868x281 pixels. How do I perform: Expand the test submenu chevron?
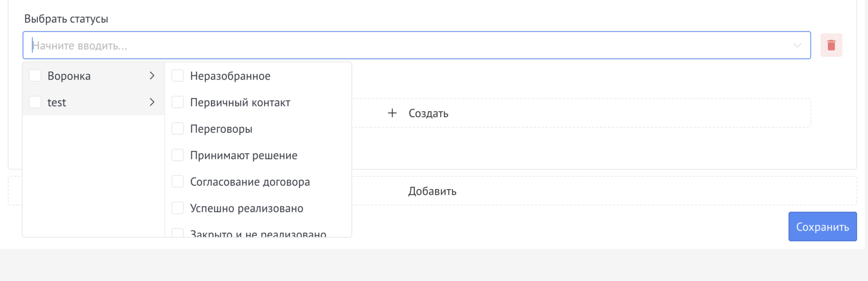(x=152, y=102)
